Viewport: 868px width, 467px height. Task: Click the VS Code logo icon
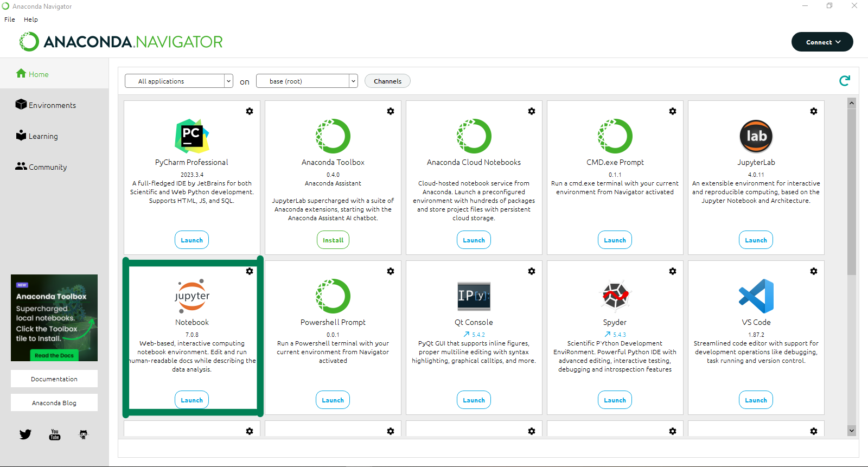coord(756,296)
